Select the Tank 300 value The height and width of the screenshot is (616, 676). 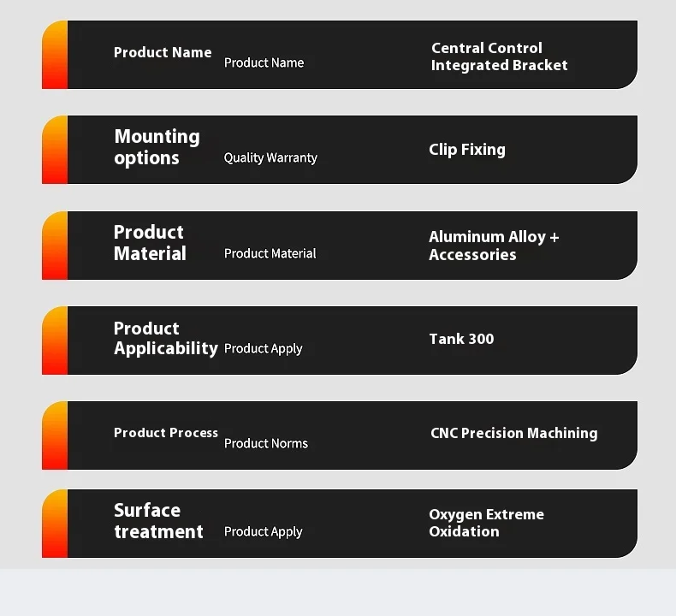[x=461, y=339]
